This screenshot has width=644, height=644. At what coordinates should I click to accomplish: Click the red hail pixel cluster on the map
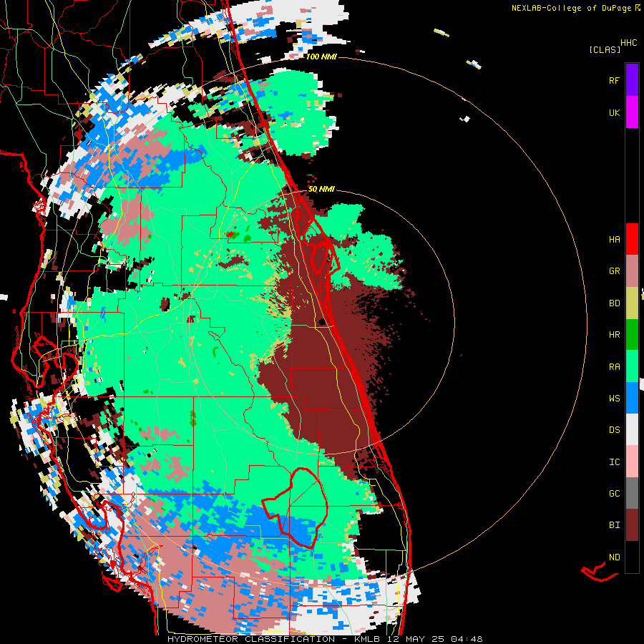(x=230, y=235)
